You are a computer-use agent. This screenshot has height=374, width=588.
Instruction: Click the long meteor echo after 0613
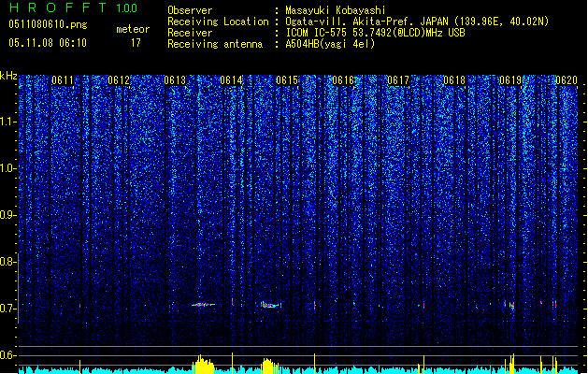click(x=204, y=305)
